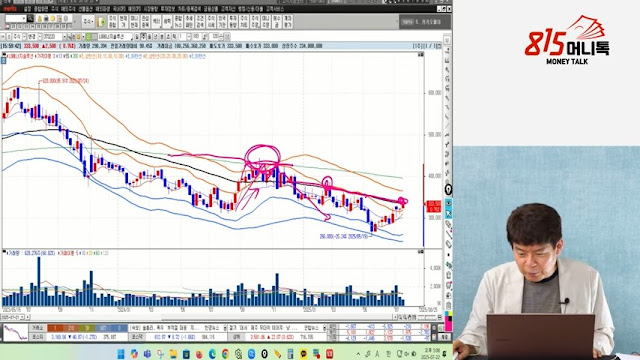
Task: Open KakaoTalk from the taskbar
Action: coord(303,354)
